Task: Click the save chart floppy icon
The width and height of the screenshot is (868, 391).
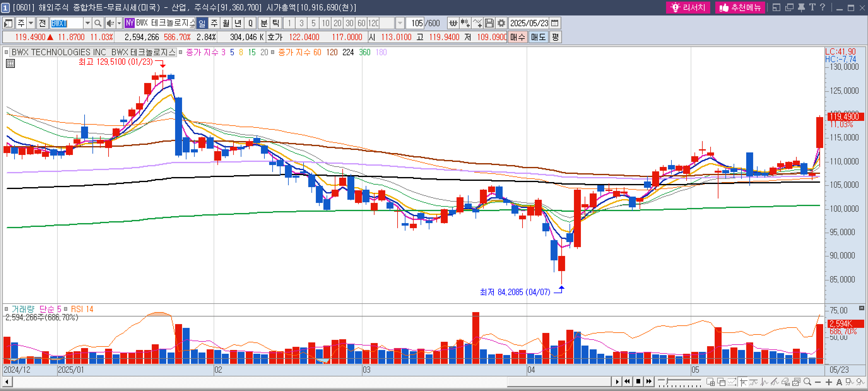Action: click(x=489, y=23)
